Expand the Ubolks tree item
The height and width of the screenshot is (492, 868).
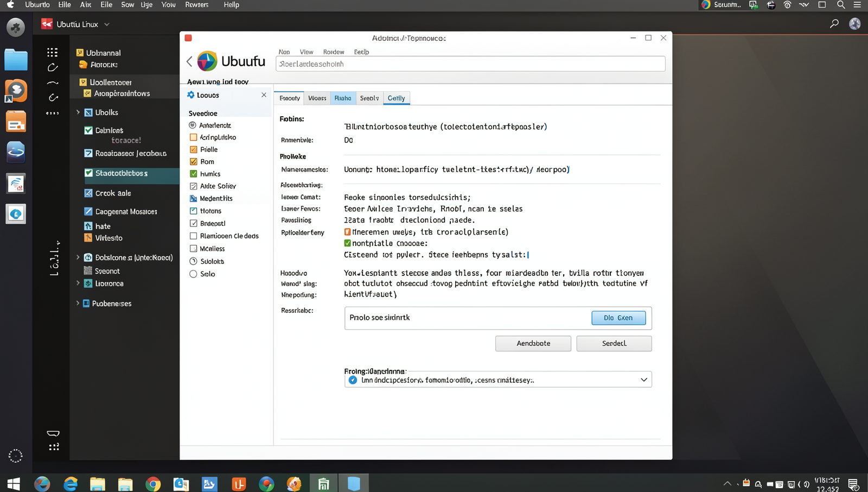78,112
